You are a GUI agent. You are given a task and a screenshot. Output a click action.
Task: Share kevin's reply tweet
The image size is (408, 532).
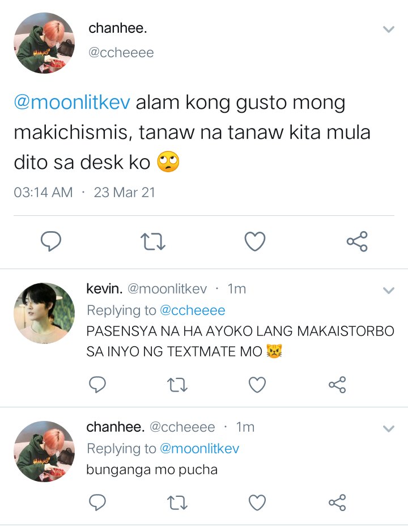[337, 385]
